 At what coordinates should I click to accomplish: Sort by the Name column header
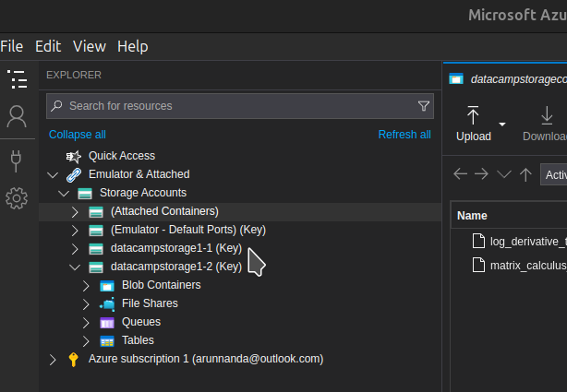coord(472,216)
